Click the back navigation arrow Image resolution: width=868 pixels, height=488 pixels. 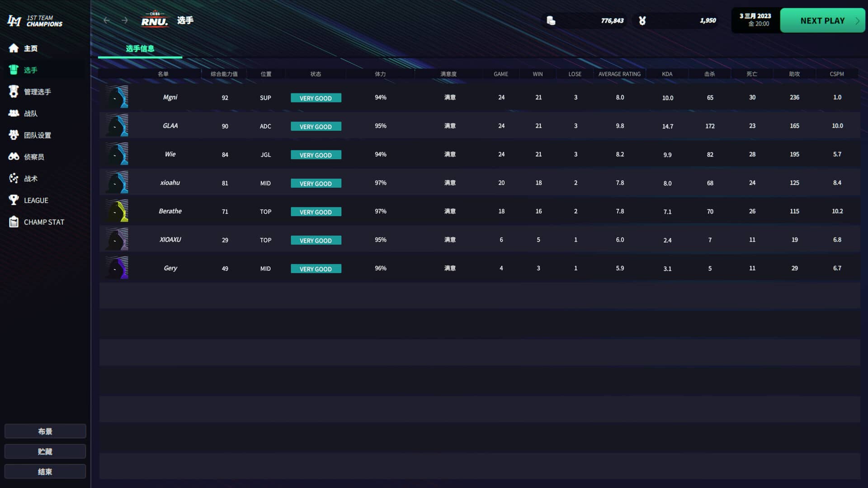(x=107, y=20)
